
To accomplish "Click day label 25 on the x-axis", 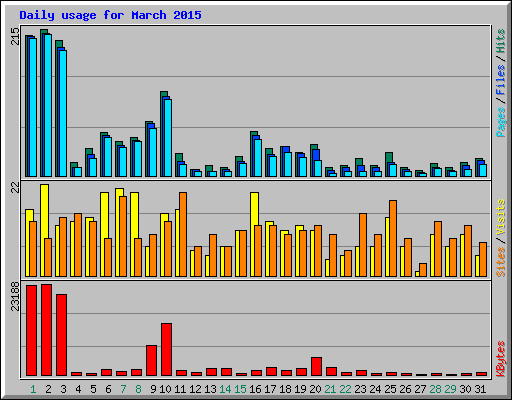I will tap(390, 389).
